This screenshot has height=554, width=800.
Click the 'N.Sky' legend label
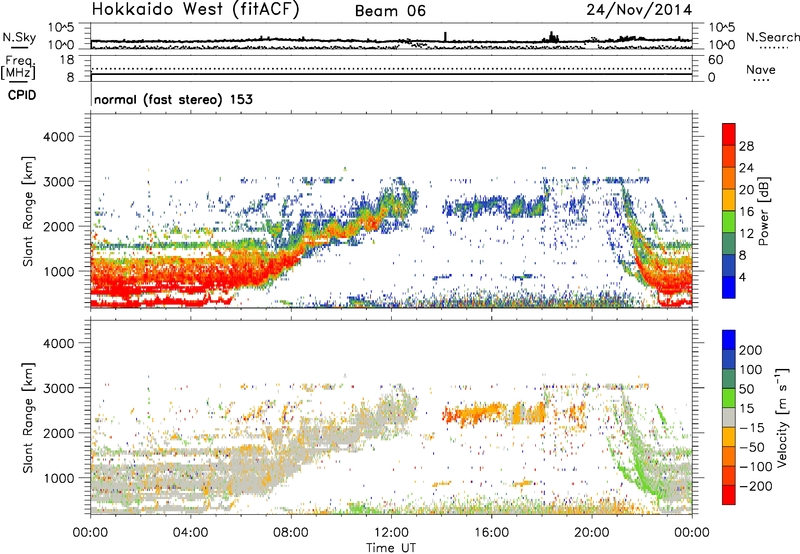[x=19, y=37]
